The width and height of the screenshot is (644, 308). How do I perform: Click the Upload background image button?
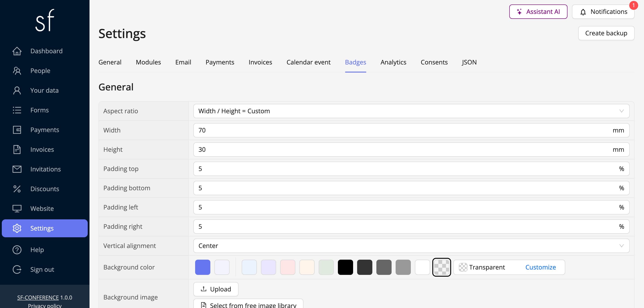pos(216,289)
